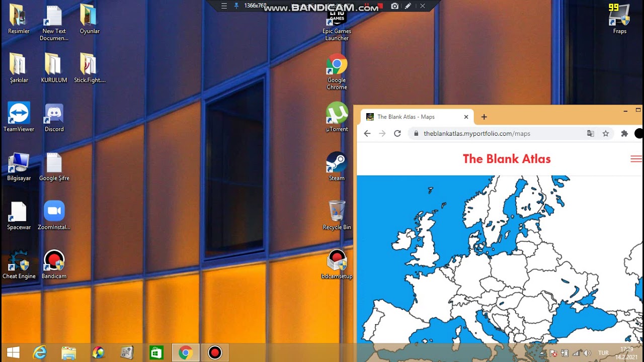Open a new Chrome tab

click(484, 117)
